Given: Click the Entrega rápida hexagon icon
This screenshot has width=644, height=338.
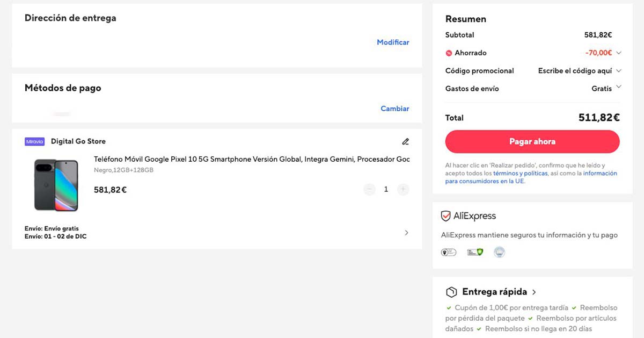Looking at the screenshot, I should pos(450,292).
